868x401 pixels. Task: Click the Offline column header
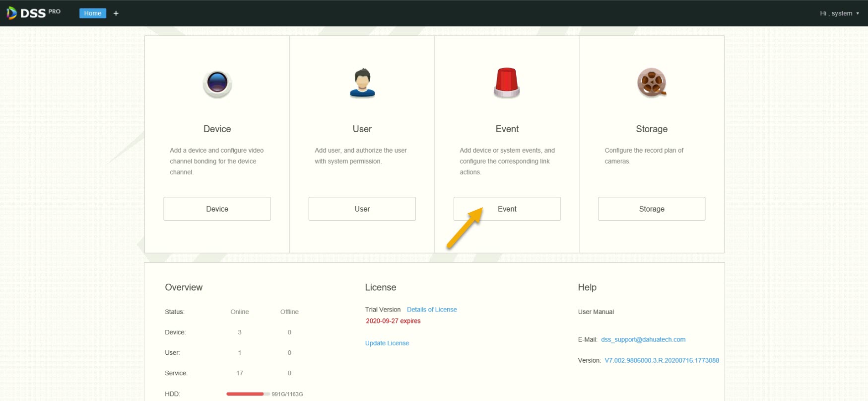coord(289,312)
